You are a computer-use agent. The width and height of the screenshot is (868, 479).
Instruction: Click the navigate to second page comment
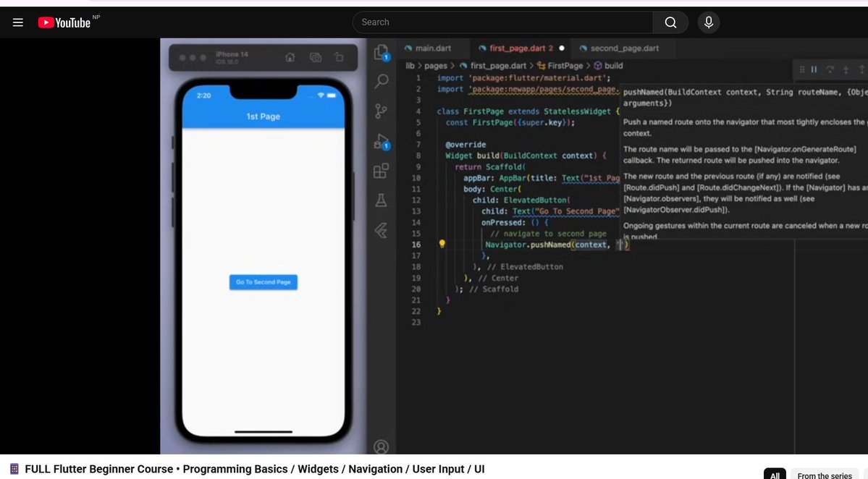click(x=548, y=234)
